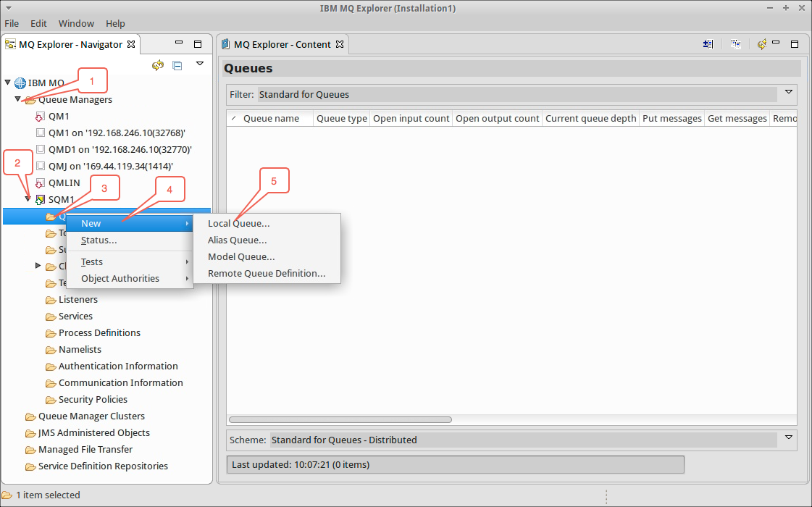Click the Content view refresh icon

762,44
